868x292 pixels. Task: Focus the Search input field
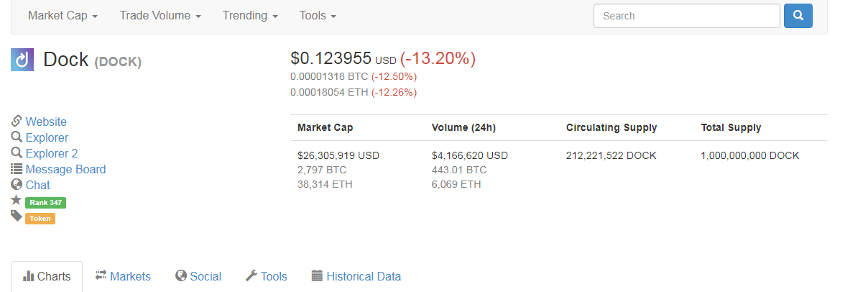click(687, 16)
